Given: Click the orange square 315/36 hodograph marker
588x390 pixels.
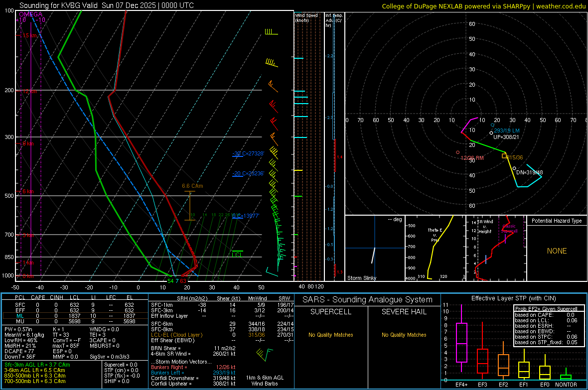Looking at the screenshot, I should pos(504,155).
